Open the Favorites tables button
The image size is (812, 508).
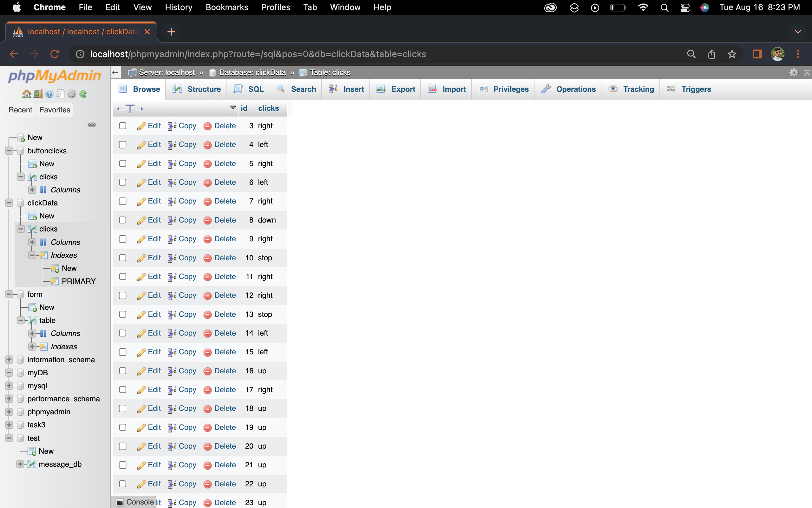point(55,110)
